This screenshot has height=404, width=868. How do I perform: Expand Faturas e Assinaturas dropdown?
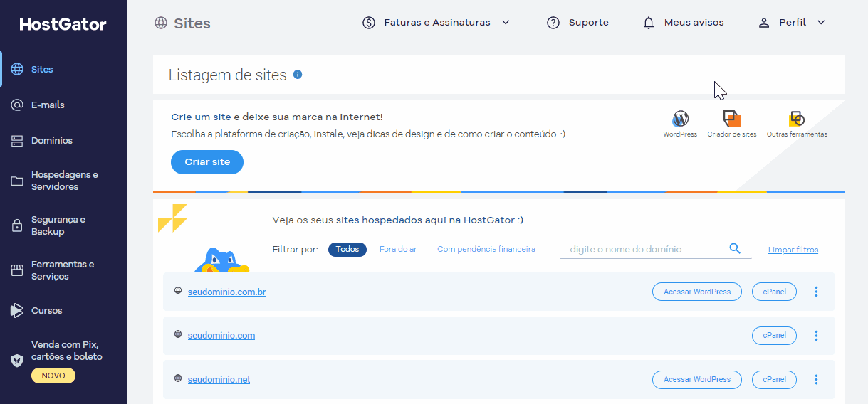click(x=506, y=23)
